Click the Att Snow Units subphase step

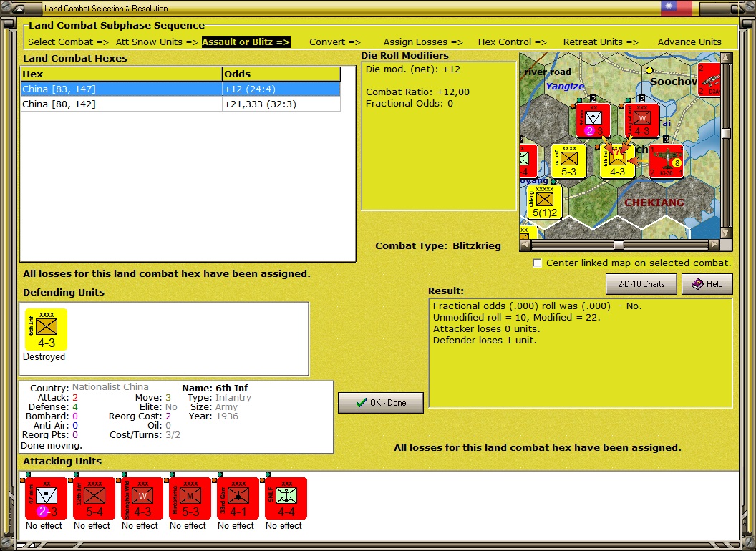(x=157, y=42)
